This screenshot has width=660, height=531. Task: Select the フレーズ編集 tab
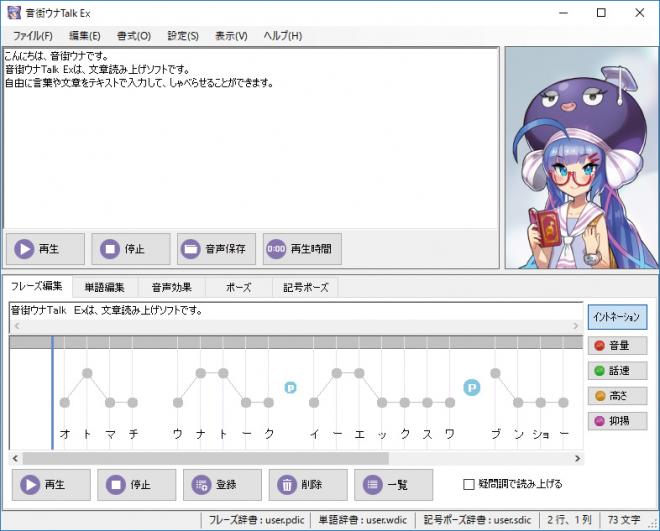tap(37, 287)
